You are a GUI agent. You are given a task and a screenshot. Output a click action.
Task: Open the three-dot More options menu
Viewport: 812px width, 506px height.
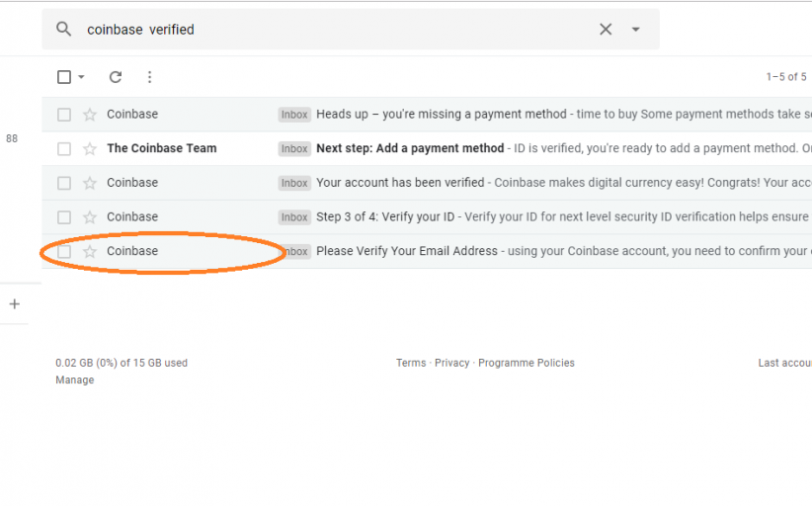pyautogui.click(x=149, y=77)
